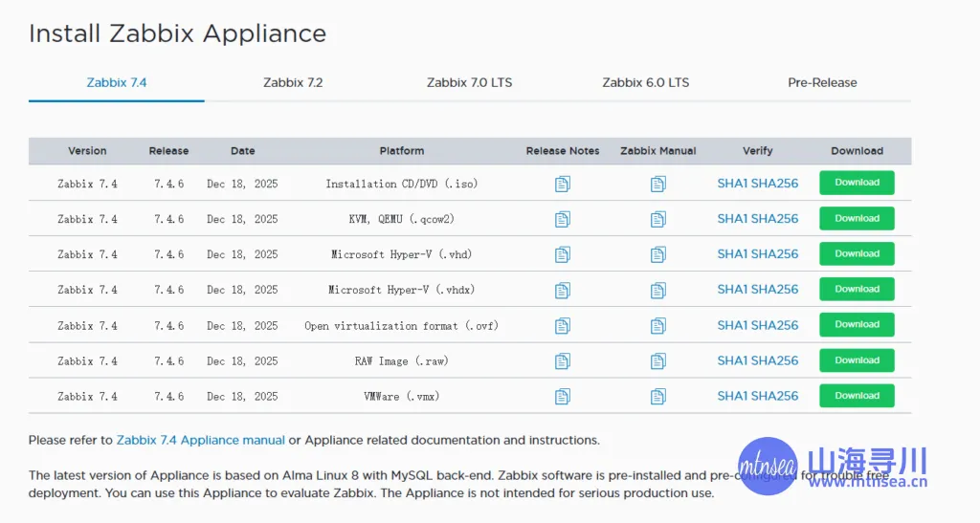
Task: Select platform text Microsoft Hyper-V (.vhd)
Action: click(x=402, y=254)
